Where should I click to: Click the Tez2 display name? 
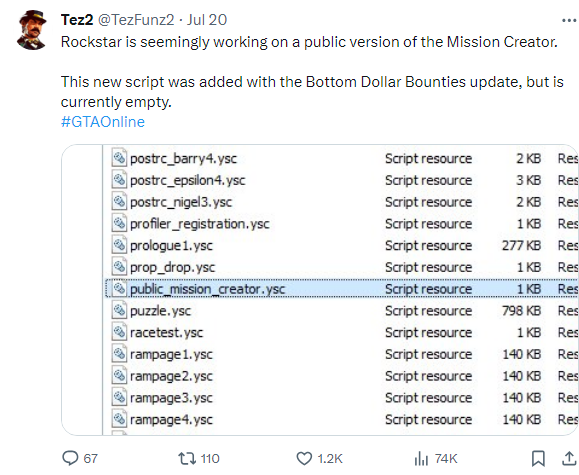pyautogui.click(x=77, y=20)
